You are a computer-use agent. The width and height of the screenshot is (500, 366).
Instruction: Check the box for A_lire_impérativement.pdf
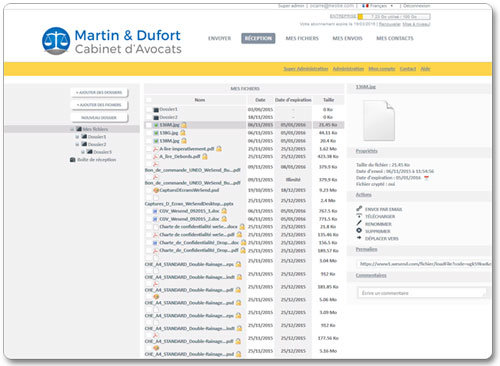pos(148,149)
